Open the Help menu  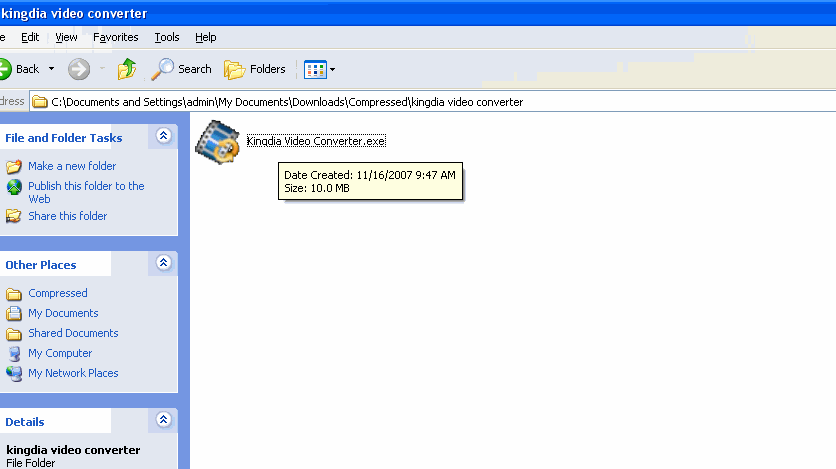point(206,37)
